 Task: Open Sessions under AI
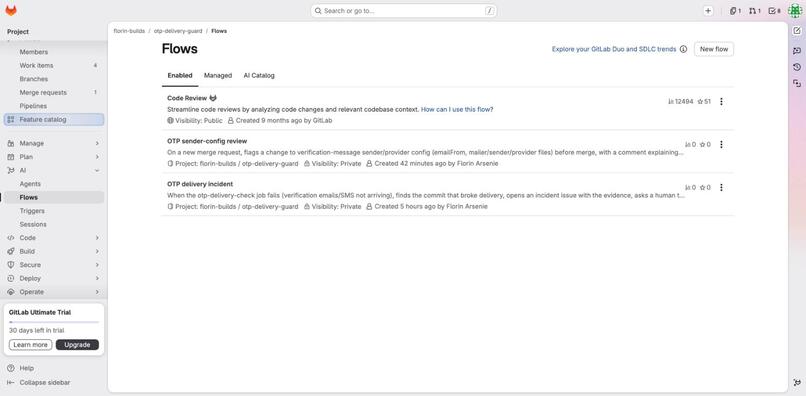point(54,224)
